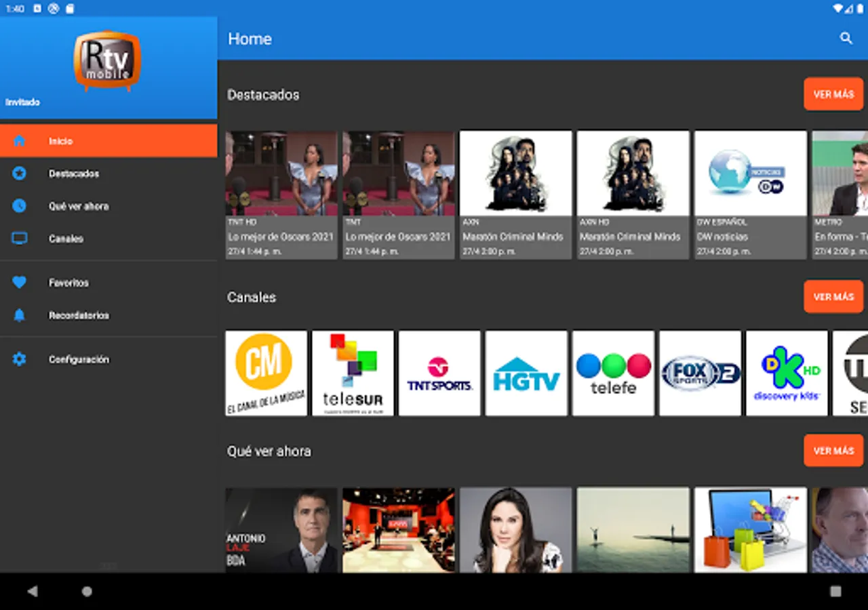Open the Canales menu item
Viewport: 868px width, 610px height.
(108, 239)
